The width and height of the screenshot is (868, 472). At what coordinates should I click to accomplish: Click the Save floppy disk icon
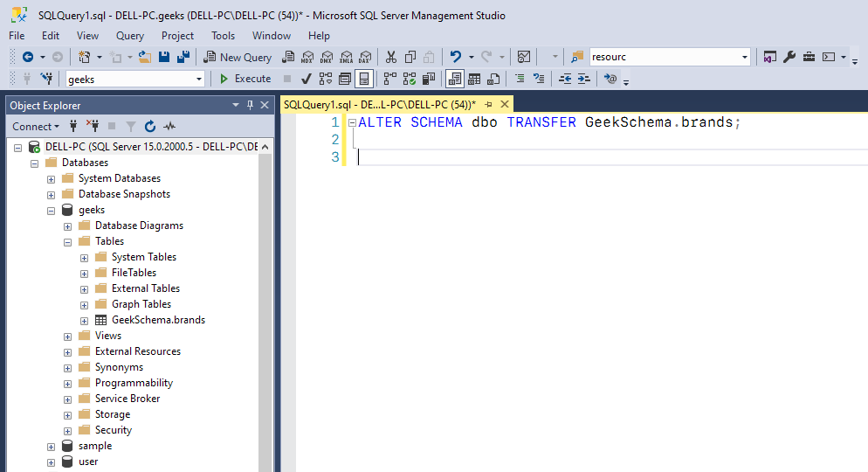(x=164, y=57)
